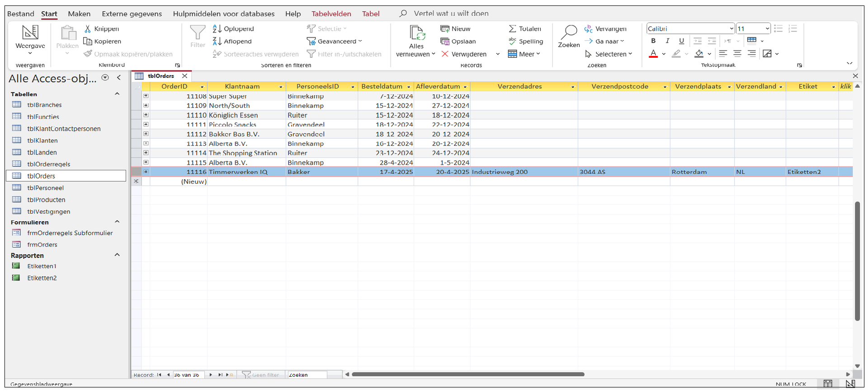Screen dimensions: 868x392
Task: Open Hulpmiddelen voor databases tab
Action: (224, 14)
